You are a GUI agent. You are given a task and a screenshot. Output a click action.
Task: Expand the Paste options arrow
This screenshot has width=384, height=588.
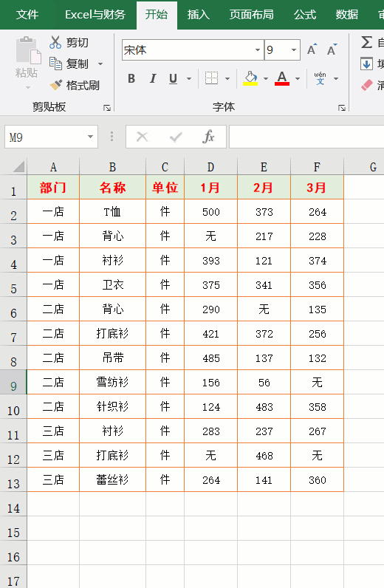tap(28, 87)
